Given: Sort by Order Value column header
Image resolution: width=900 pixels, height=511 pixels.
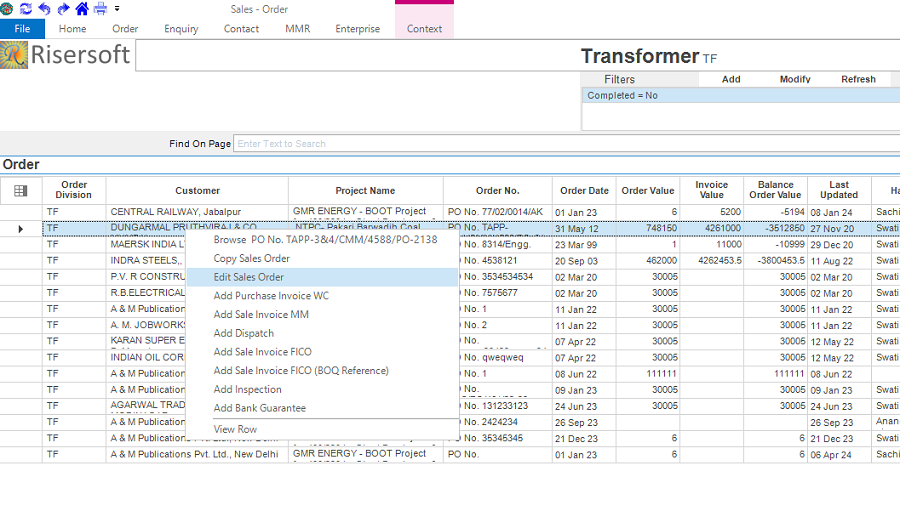Looking at the screenshot, I should pos(648,190).
